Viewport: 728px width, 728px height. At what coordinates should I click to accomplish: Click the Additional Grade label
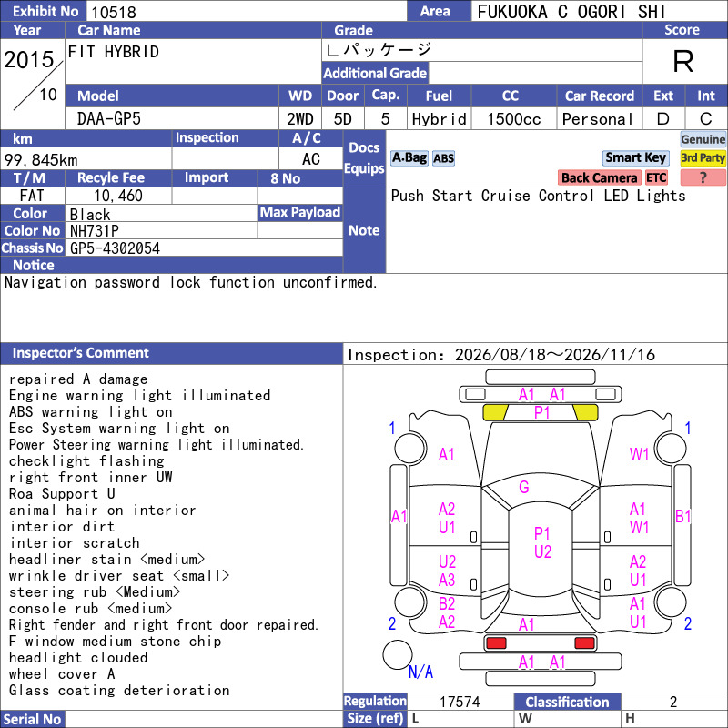[x=375, y=74]
